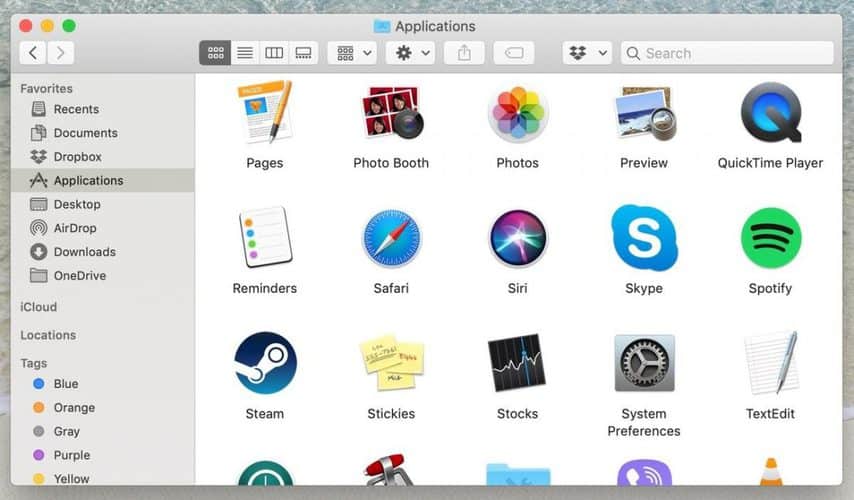Select the Preview app icon
854x500 pixels.
point(644,113)
